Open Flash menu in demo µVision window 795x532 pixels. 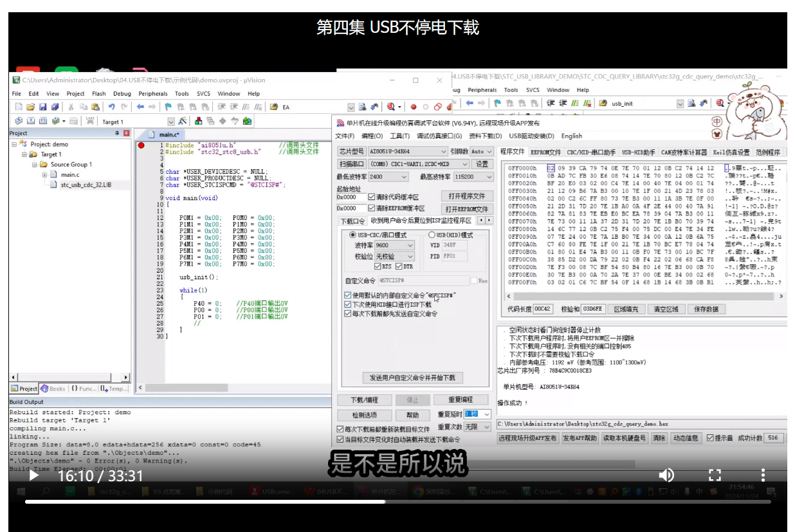[x=98, y=94]
